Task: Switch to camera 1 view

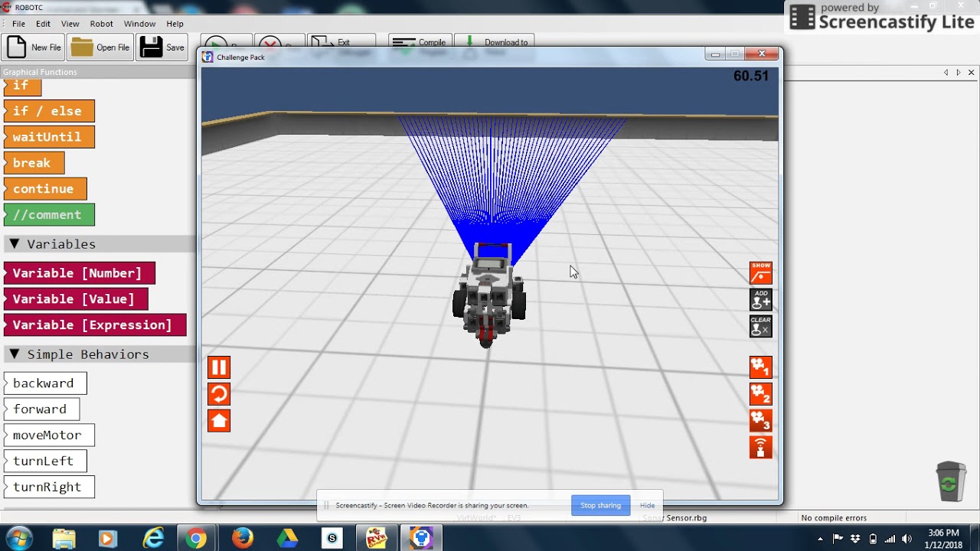Action: point(760,367)
